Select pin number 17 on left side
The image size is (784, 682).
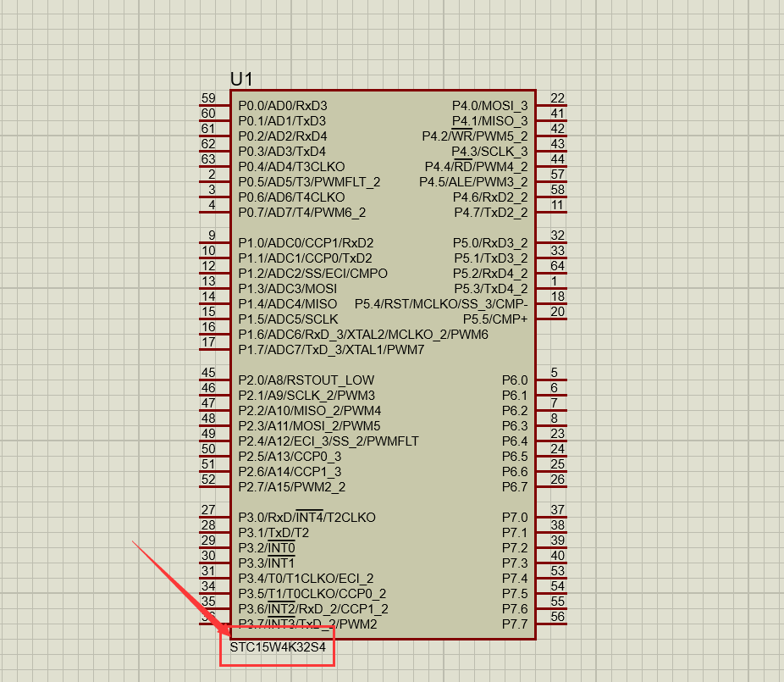pos(208,342)
